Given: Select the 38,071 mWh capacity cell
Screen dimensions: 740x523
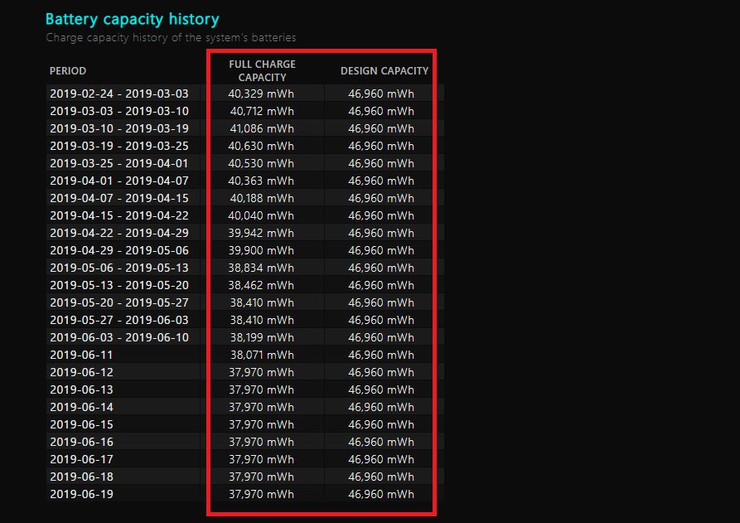Looking at the screenshot, I should [x=261, y=355].
